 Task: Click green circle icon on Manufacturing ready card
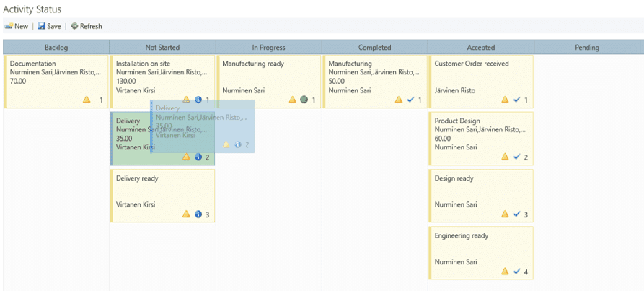304,100
